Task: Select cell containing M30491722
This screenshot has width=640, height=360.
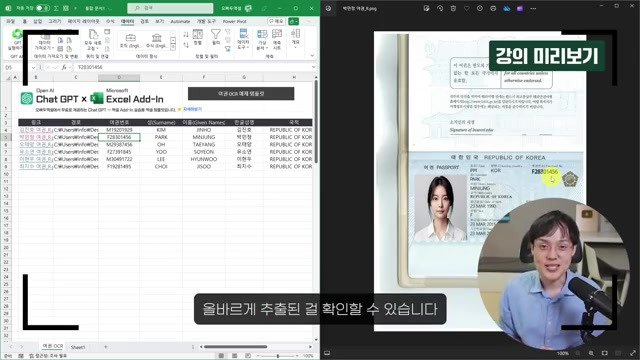Action: tap(119, 159)
